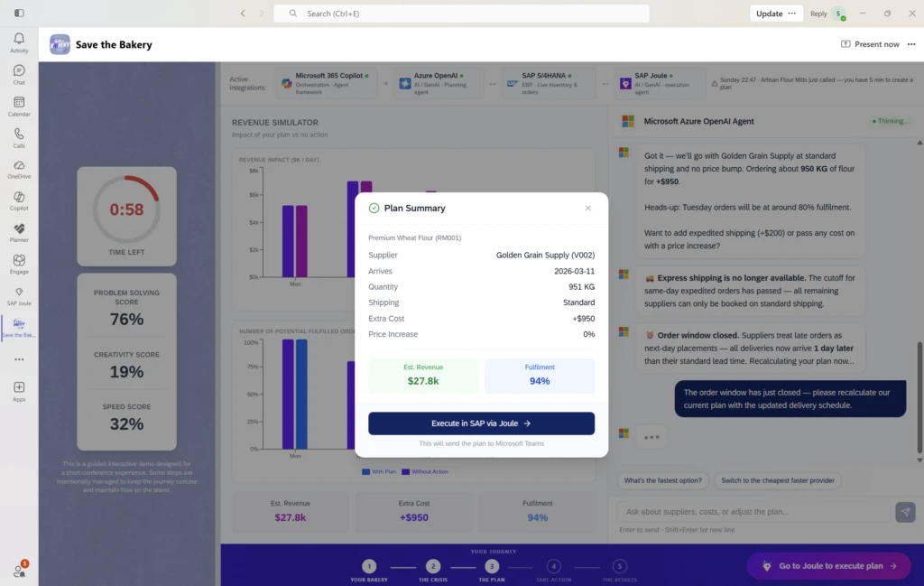Click the With Plan legend swatch
The image size is (924, 586).
pos(366,471)
